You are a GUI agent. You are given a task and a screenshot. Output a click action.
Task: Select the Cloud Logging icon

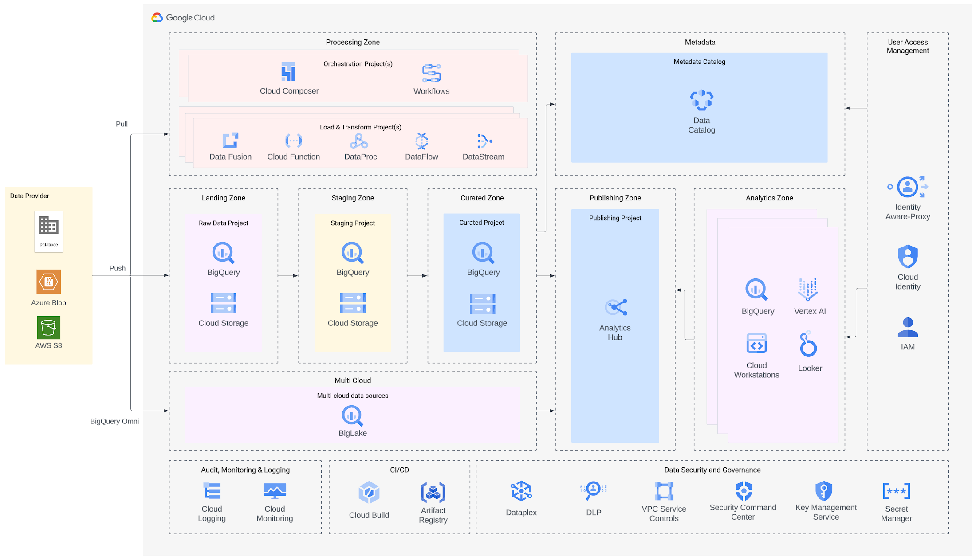[x=212, y=491]
